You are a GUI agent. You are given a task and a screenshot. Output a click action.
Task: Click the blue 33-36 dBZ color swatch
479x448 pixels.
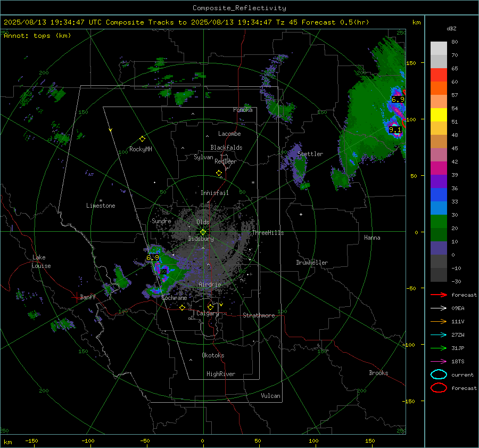pyautogui.click(x=439, y=195)
